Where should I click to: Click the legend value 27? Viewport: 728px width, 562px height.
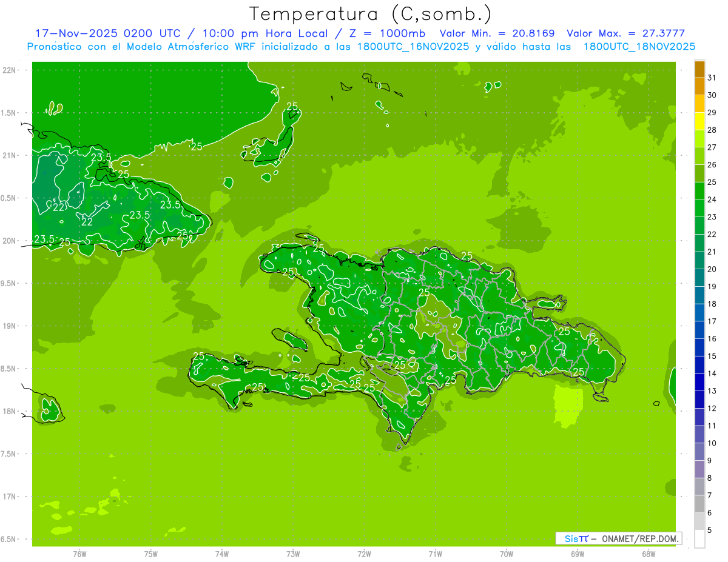tap(712, 147)
